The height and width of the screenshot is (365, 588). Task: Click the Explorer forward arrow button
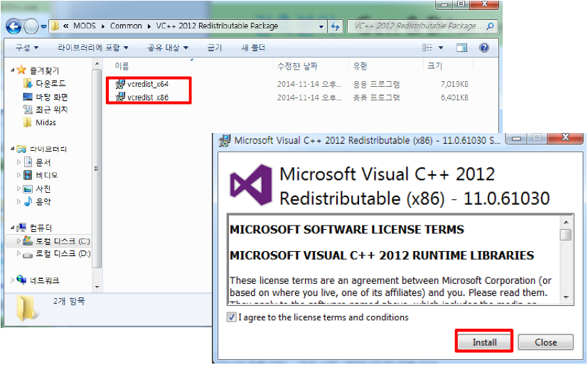tap(31, 26)
